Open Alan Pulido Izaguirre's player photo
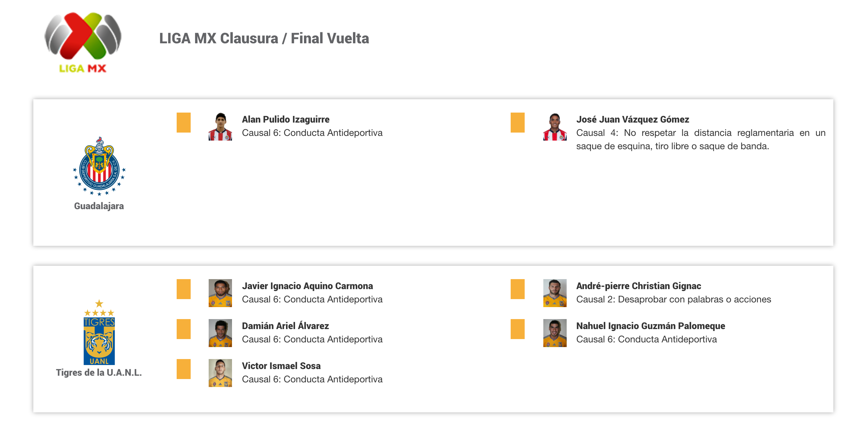Screen dimensions: 868x425 [x=220, y=127]
